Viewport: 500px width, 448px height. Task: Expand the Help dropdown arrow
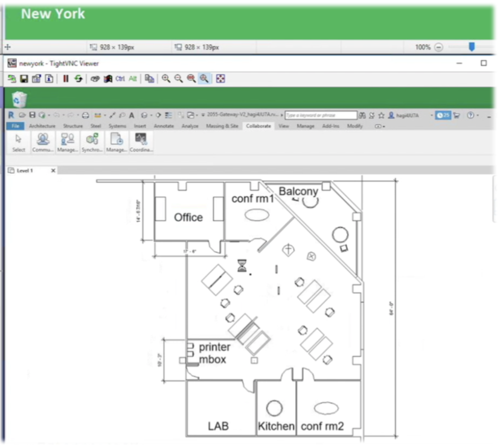[478, 115]
